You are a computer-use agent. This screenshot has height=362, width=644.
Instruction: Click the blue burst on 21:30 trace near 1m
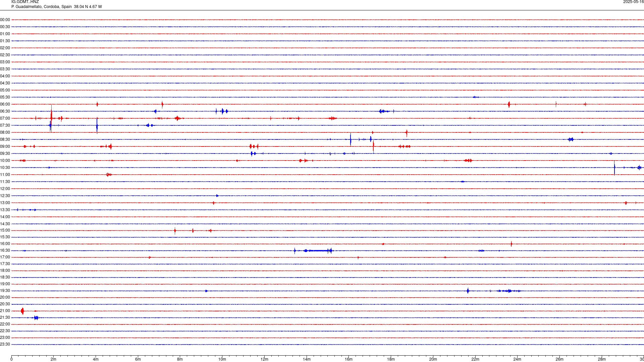tap(36, 317)
